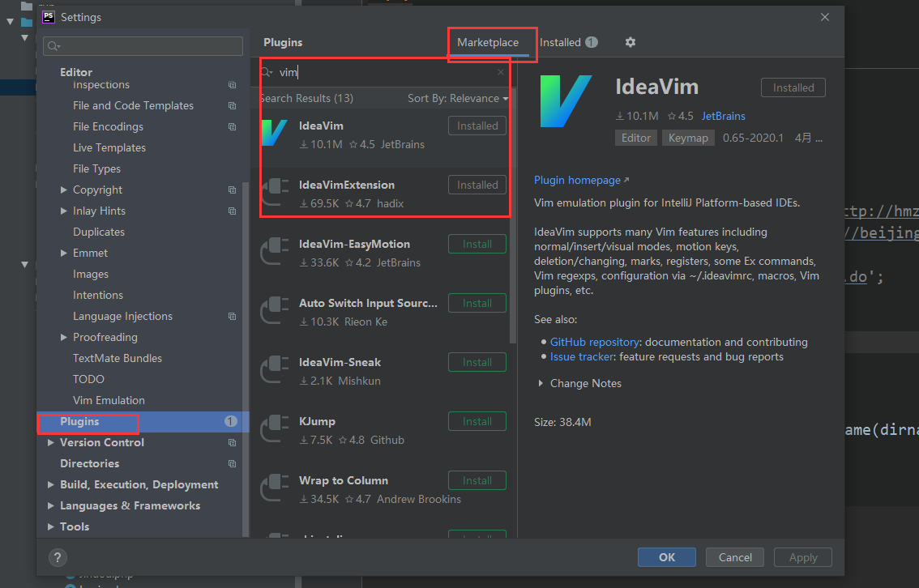This screenshot has width=919, height=588.
Task: Open the JetBrains vendor link
Action: tap(723, 116)
